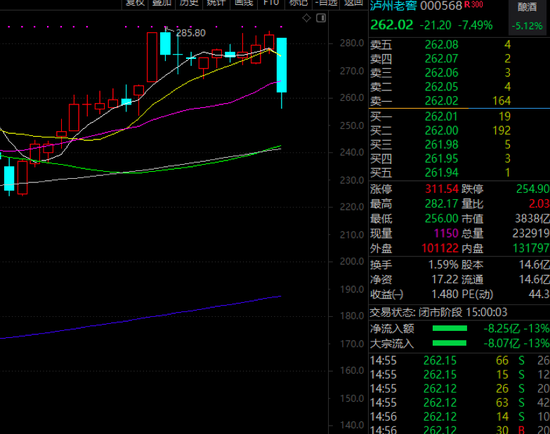This screenshot has width=550, height=434.
Task: Click the 160.0 price axis label
Action: point(352,370)
